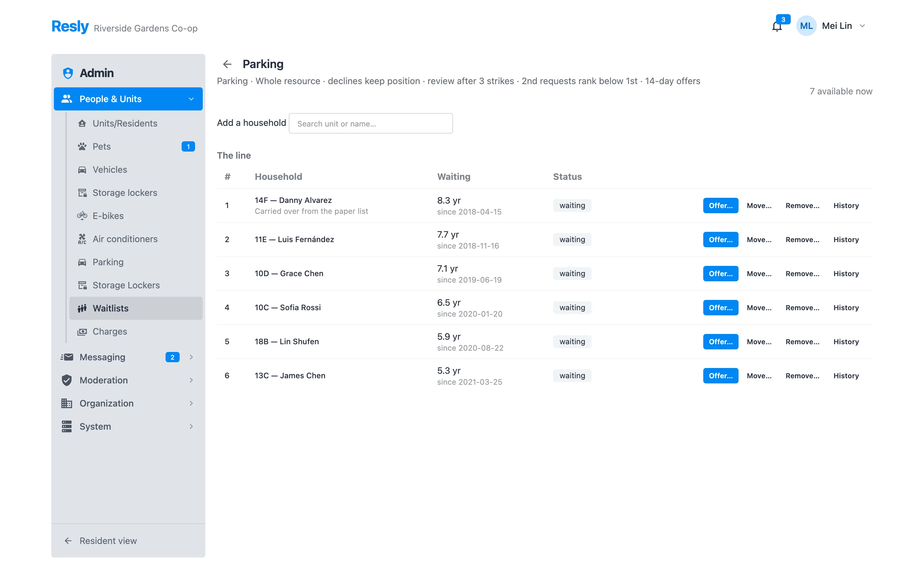Open Units/Residents in the sidebar
The height and width of the screenshot is (578, 924).
click(136, 124)
